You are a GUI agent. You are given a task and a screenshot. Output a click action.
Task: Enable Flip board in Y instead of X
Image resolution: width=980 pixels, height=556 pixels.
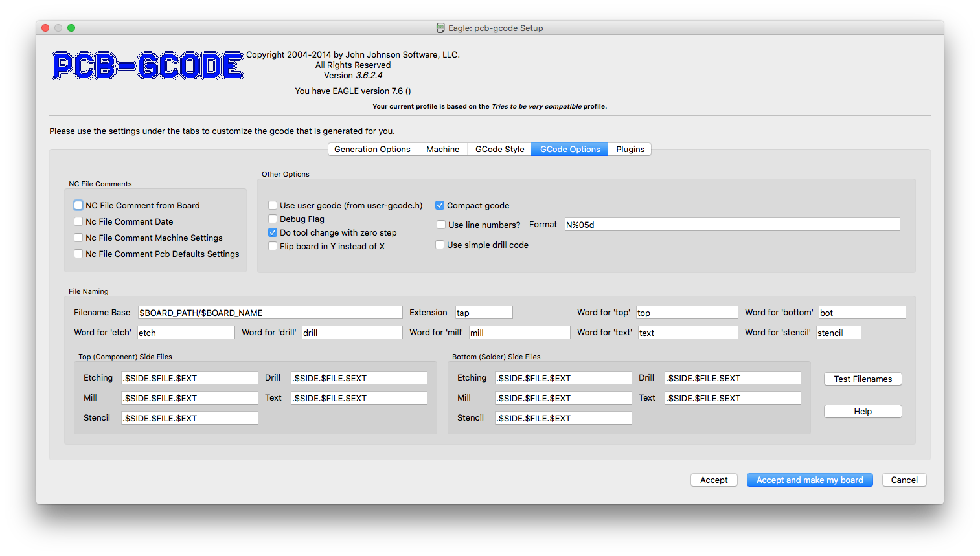pos(273,246)
